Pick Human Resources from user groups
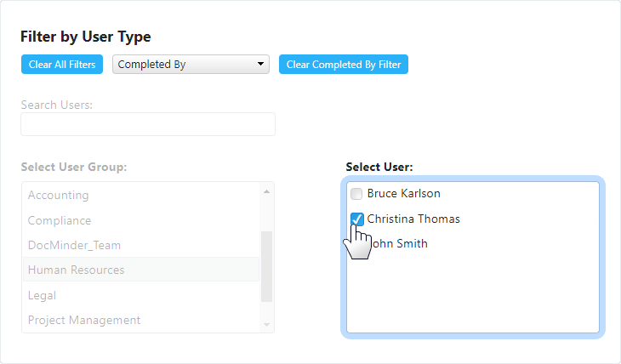Screen dimensions: 621x364 coord(76,270)
